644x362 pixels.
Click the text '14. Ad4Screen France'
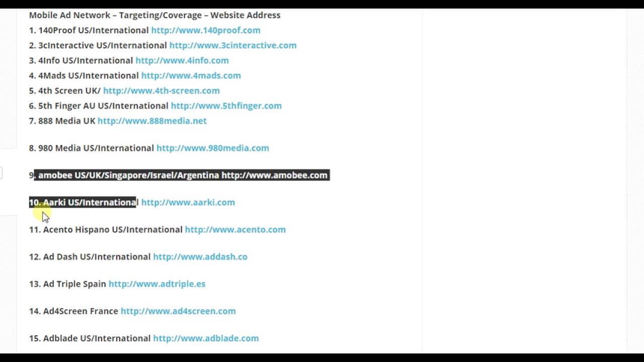(73, 311)
